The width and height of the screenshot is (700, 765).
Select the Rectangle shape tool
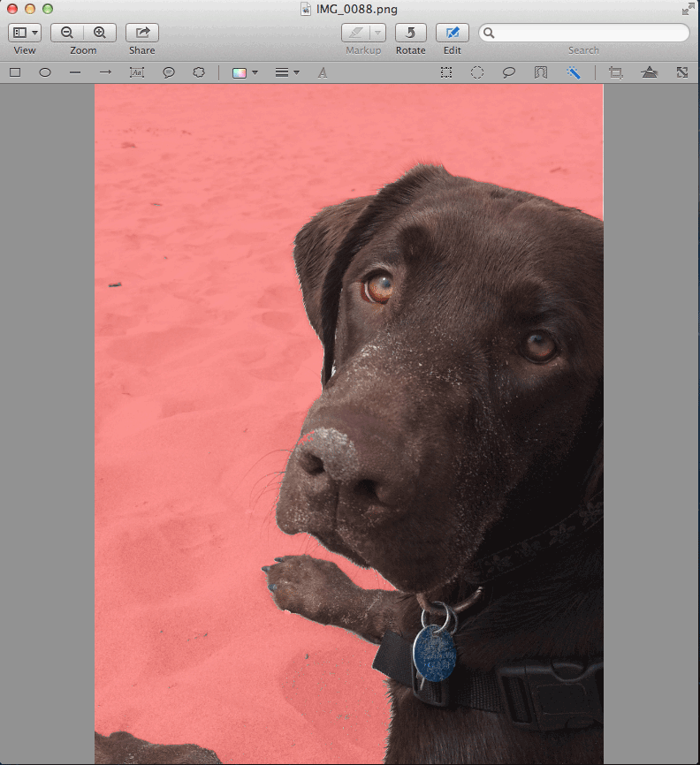coord(15,72)
